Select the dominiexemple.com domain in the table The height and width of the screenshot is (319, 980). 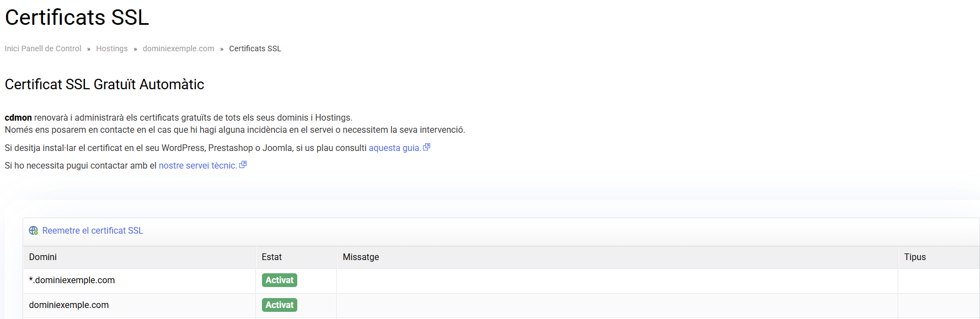(69, 305)
